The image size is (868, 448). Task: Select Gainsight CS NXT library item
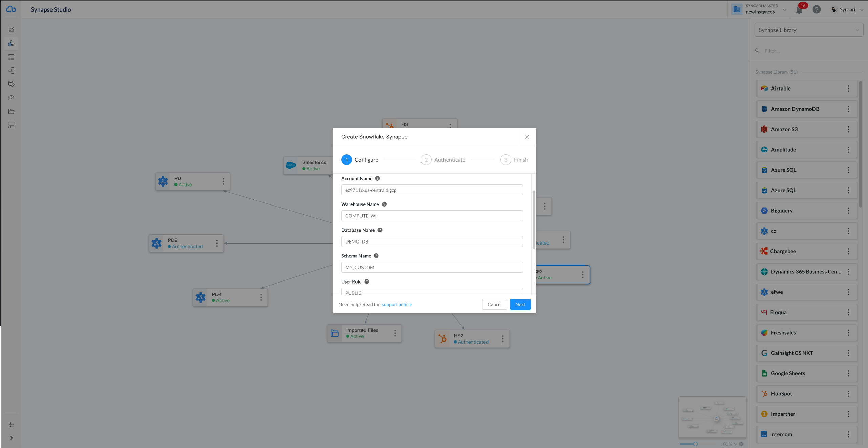[807, 353]
